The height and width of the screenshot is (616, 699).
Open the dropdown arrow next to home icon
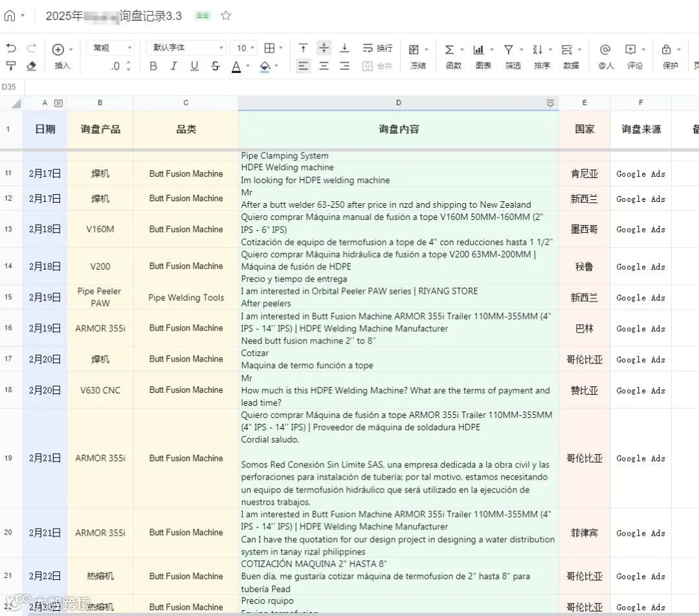tap(23, 16)
